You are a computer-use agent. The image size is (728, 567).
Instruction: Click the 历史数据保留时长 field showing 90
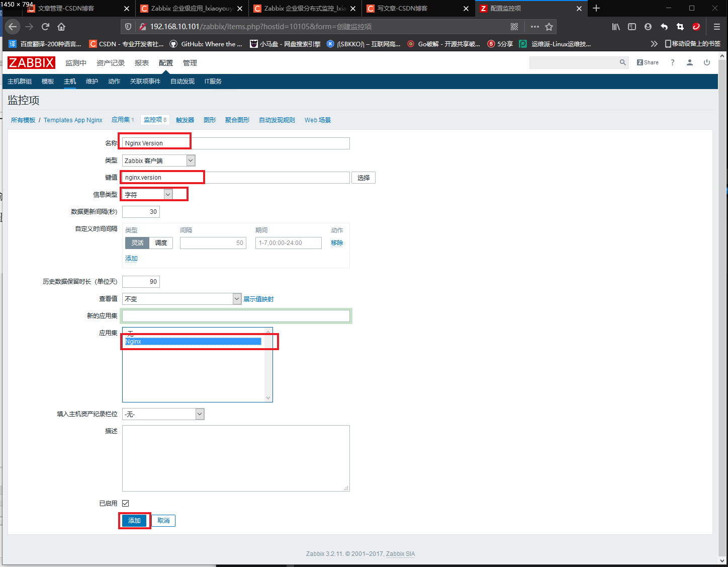(x=141, y=282)
